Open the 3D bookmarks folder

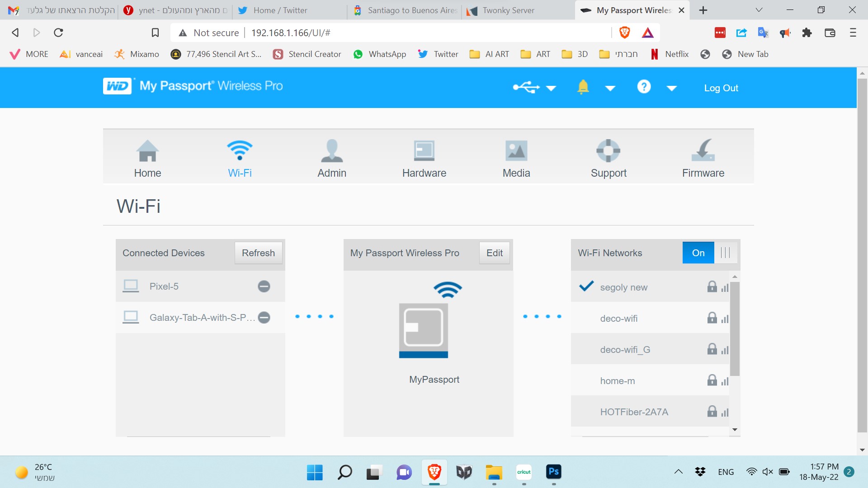point(575,54)
